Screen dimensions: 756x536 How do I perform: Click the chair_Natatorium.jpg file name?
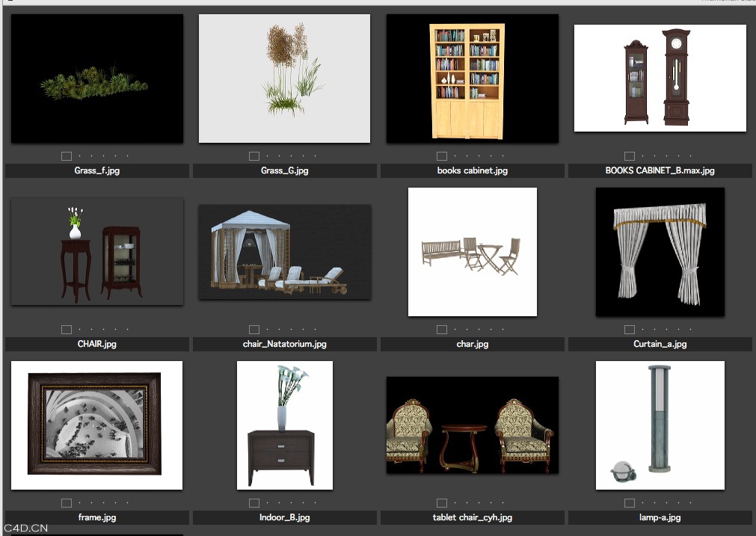pyautogui.click(x=284, y=344)
